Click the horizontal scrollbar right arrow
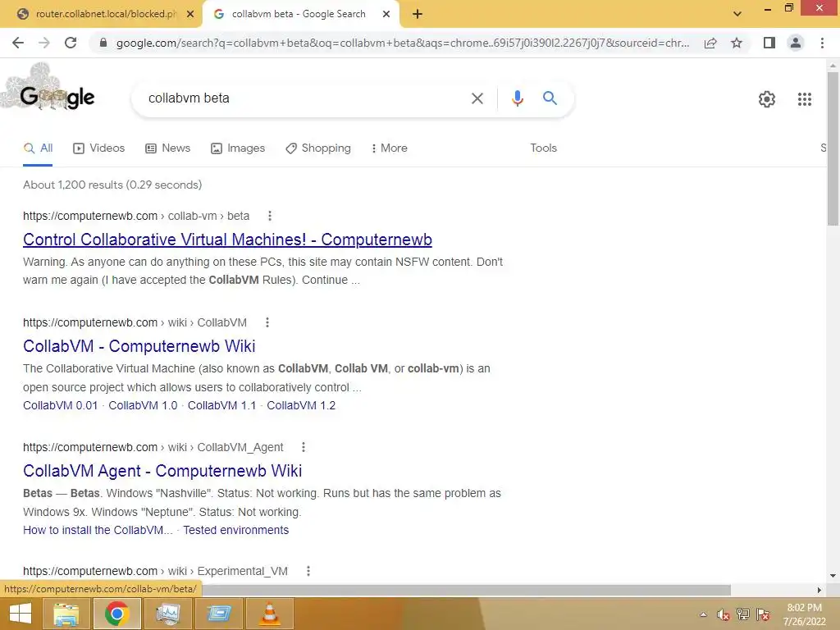This screenshot has width=840, height=630. click(x=819, y=590)
